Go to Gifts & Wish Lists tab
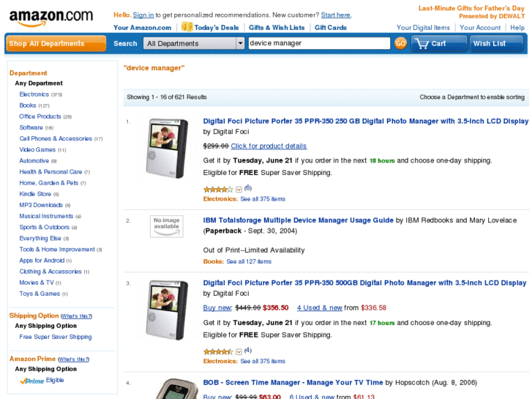 coord(277,28)
